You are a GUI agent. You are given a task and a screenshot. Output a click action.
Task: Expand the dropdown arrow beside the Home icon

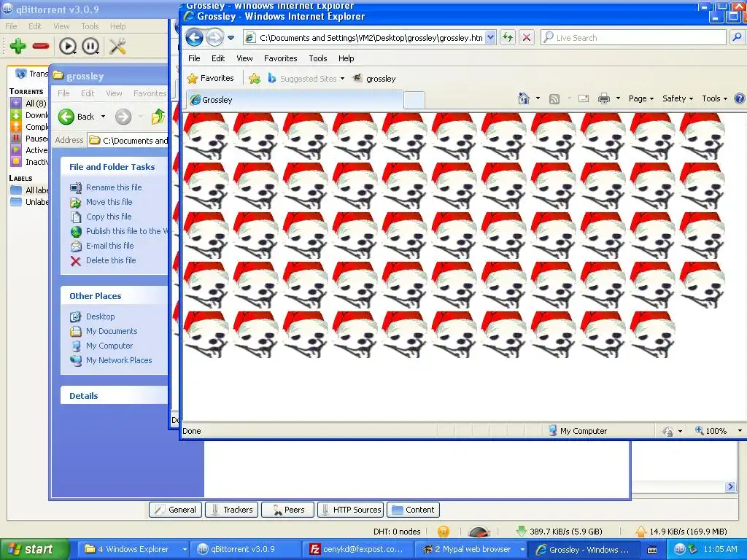pos(538,98)
